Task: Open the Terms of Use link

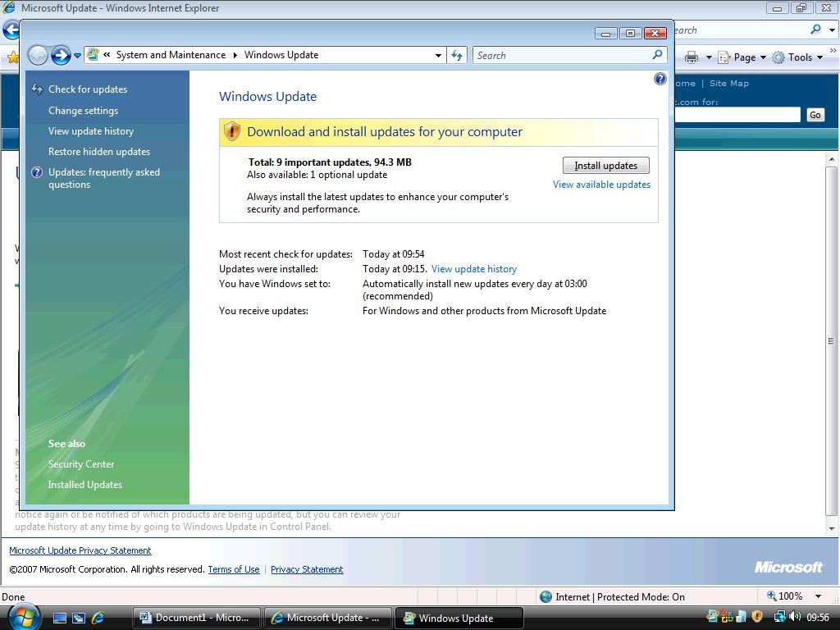Action: [x=234, y=569]
